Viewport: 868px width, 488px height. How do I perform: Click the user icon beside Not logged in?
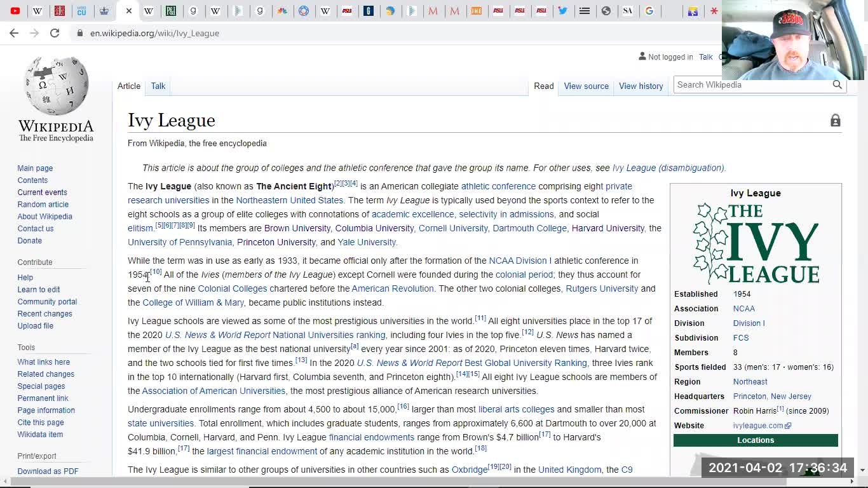(642, 57)
